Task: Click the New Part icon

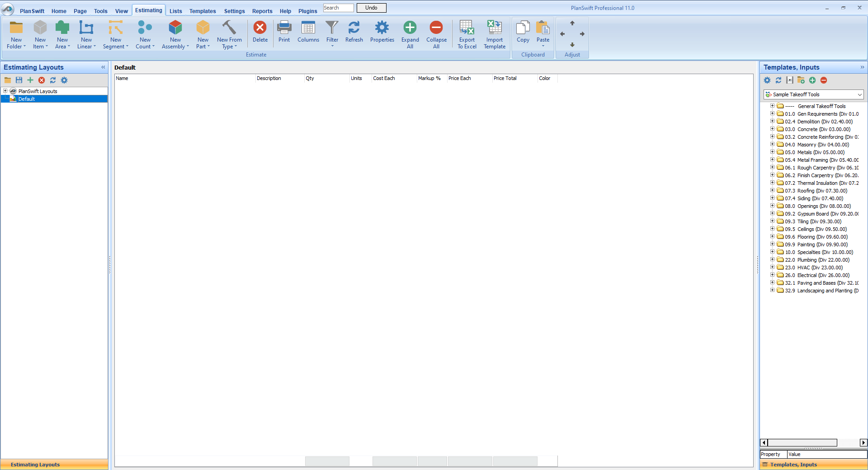Action: pyautogui.click(x=203, y=28)
